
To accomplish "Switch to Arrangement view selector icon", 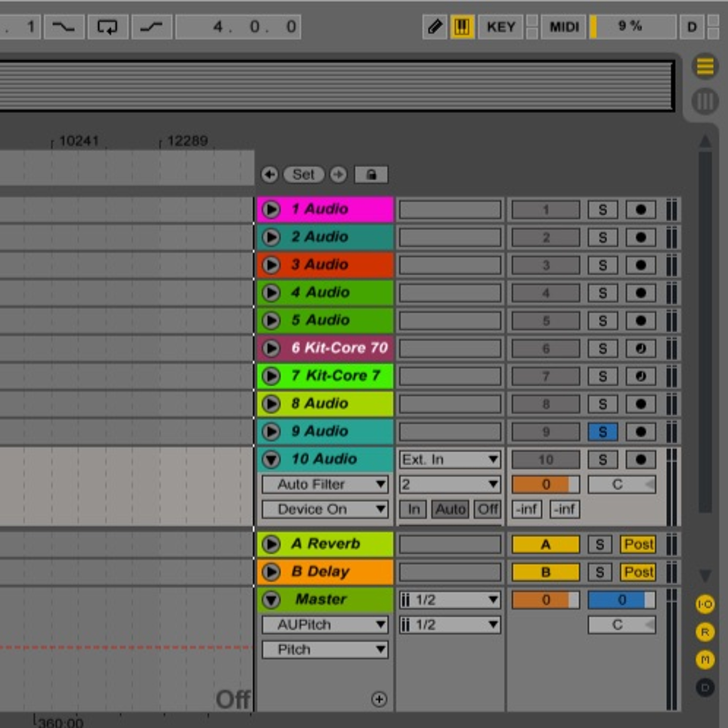I will [705, 67].
